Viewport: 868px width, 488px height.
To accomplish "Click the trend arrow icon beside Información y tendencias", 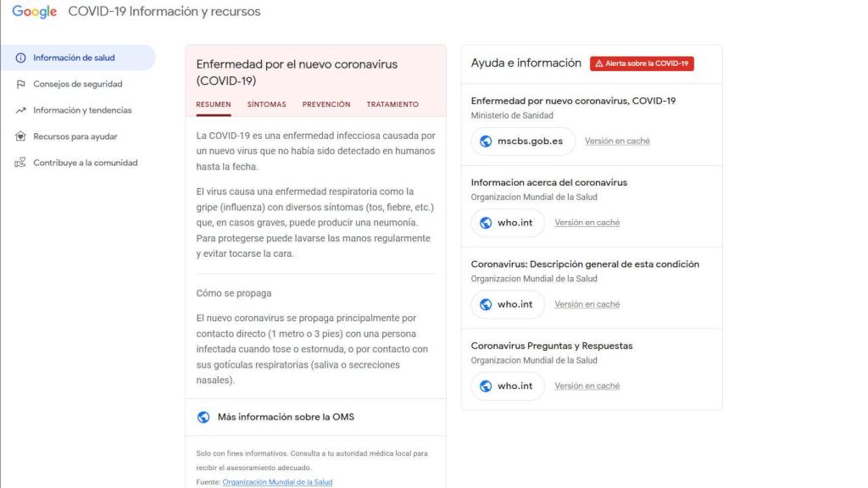I will point(20,110).
